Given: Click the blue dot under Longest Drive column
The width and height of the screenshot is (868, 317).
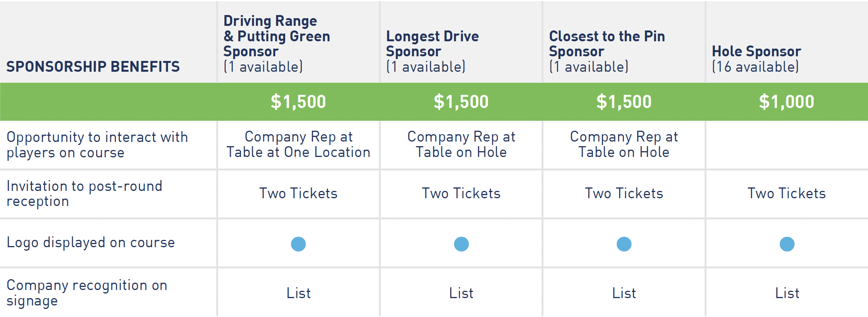Looking at the screenshot, I should pos(461,244).
